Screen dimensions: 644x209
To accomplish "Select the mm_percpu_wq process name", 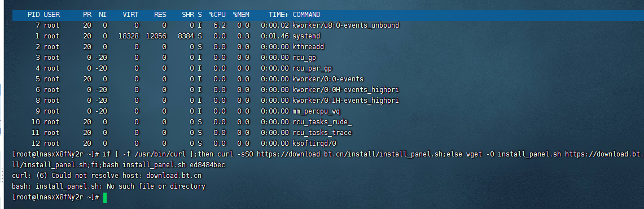I will tap(316, 111).
